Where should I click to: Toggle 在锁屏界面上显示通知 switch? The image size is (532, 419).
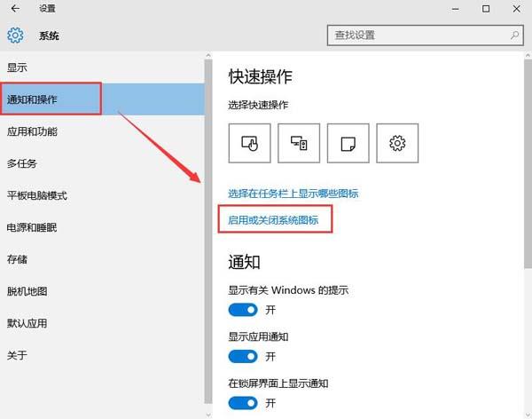[x=243, y=403]
